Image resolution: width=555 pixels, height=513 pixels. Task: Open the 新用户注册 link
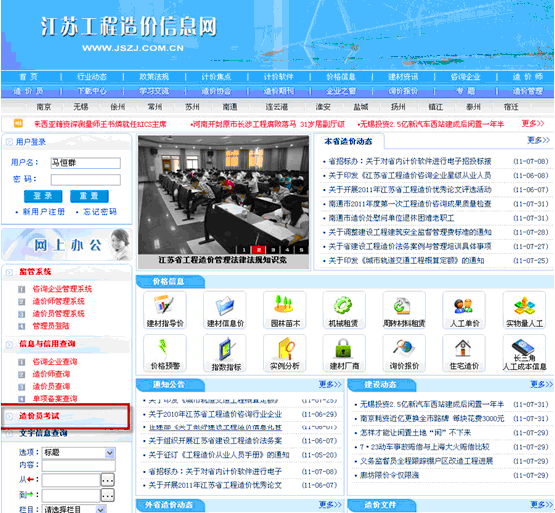[x=44, y=212]
